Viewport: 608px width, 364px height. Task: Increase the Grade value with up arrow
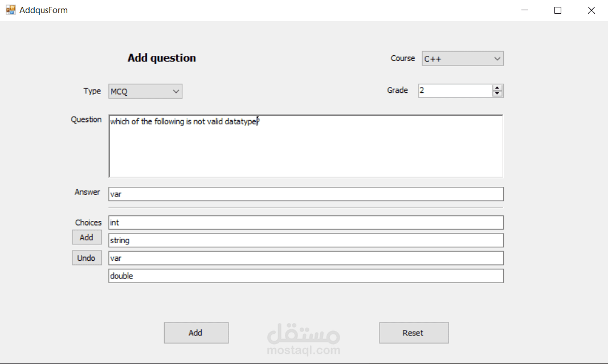coord(497,88)
